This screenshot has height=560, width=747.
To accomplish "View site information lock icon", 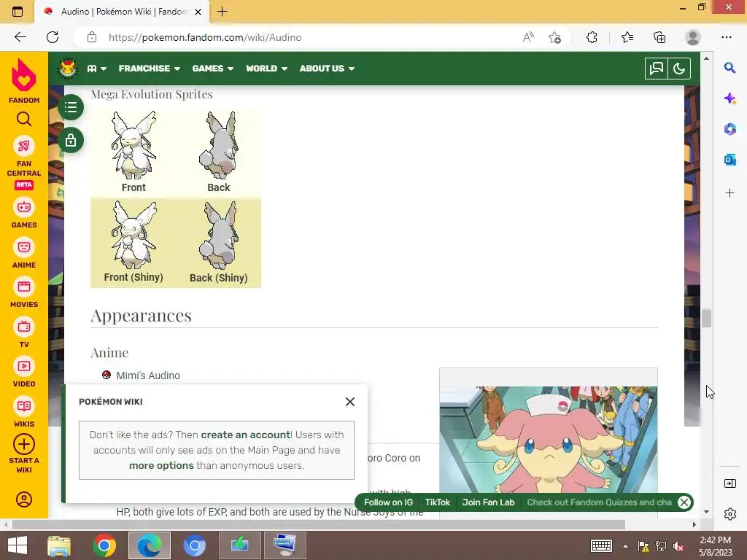I will tap(91, 37).
